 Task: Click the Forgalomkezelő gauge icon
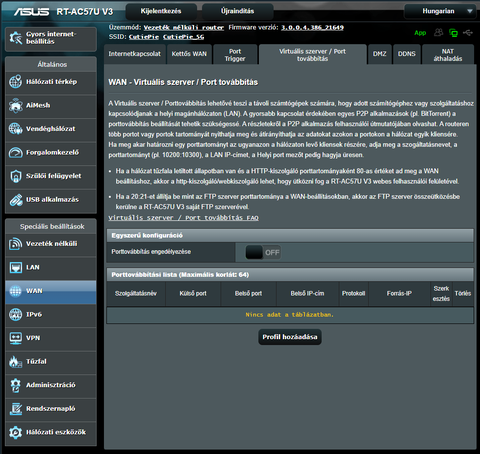pyautogui.click(x=15, y=152)
